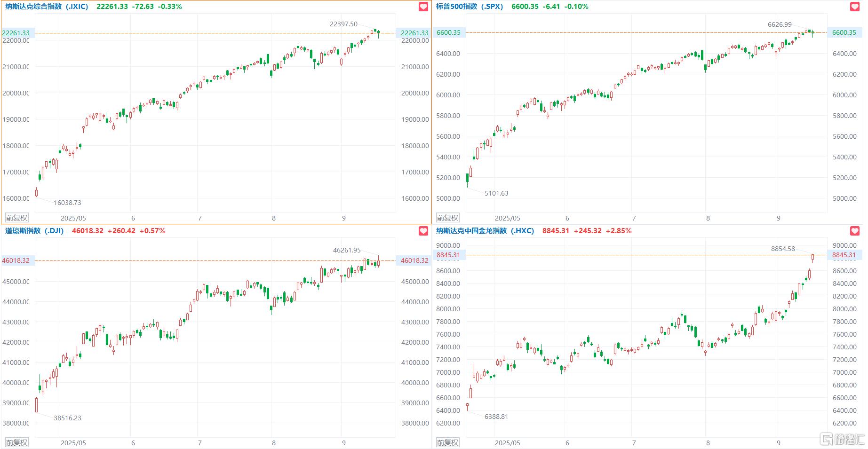Open 纳斯达克综合指数 (.IXIC) title link

47,7
